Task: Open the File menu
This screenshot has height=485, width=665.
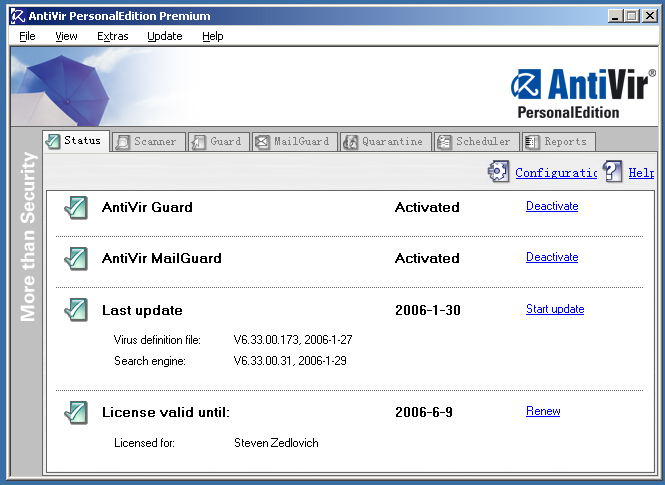Action: coord(27,36)
